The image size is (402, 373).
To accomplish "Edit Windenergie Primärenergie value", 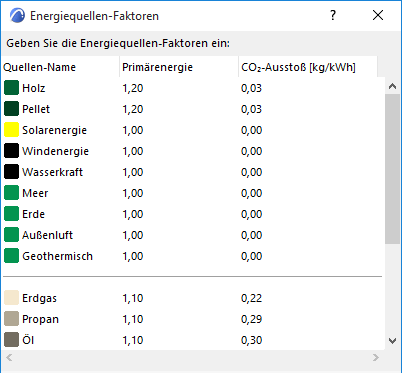I will point(133,151).
